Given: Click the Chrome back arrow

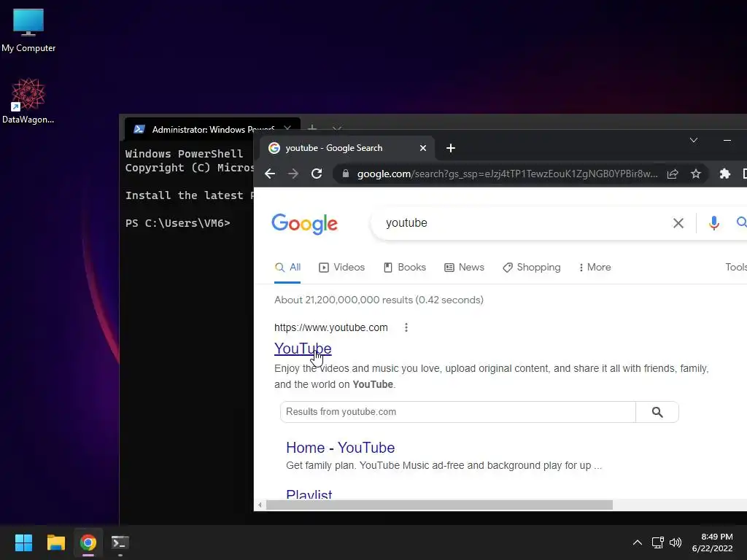Looking at the screenshot, I should (270, 174).
